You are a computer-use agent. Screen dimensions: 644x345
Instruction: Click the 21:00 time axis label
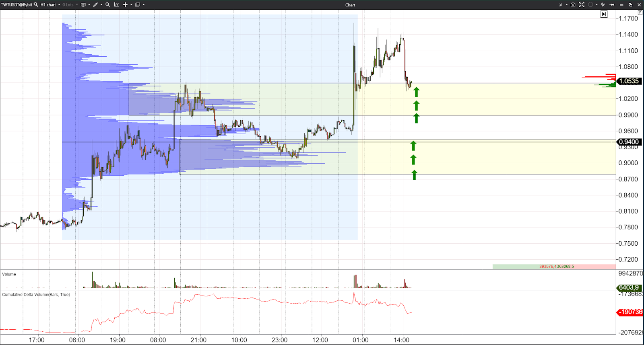coord(198,340)
